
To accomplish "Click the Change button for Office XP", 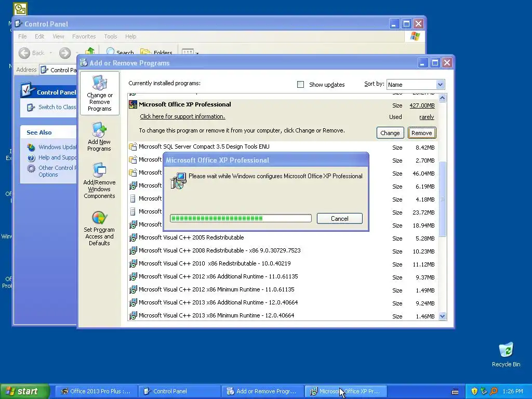I will (390, 133).
